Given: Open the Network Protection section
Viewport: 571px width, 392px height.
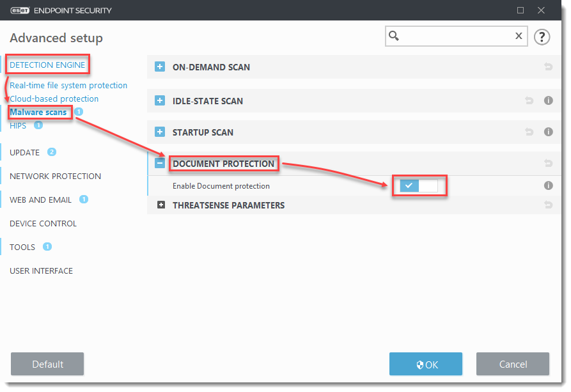Looking at the screenshot, I should (55, 176).
